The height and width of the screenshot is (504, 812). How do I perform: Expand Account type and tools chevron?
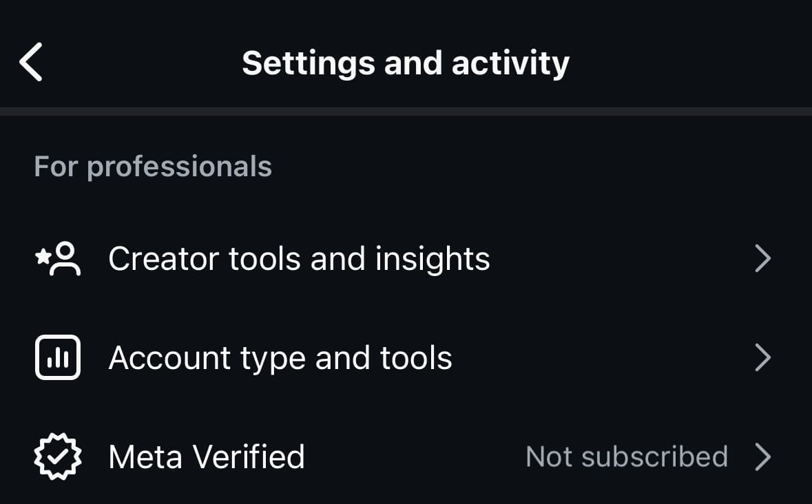click(x=763, y=357)
